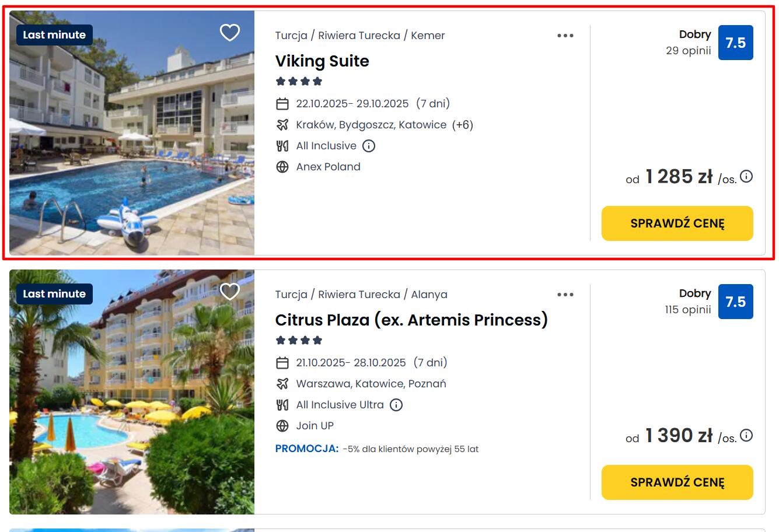Open the 115 opinii reviews link

click(687, 310)
